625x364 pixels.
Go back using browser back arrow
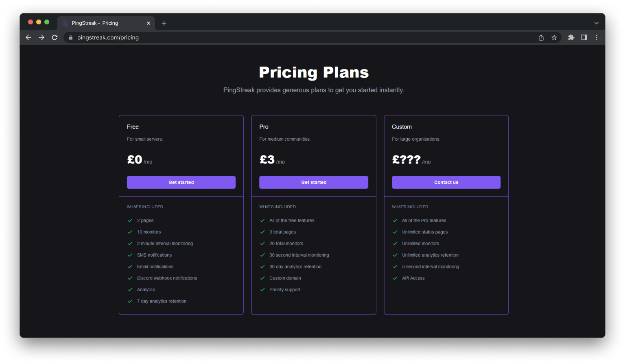coord(28,37)
